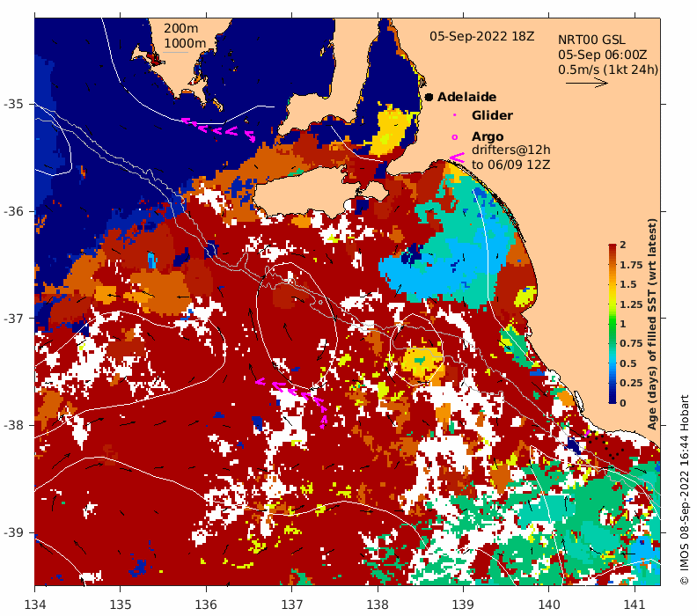Click the drifters@12h legend text

pyautogui.click(x=511, y=150)
